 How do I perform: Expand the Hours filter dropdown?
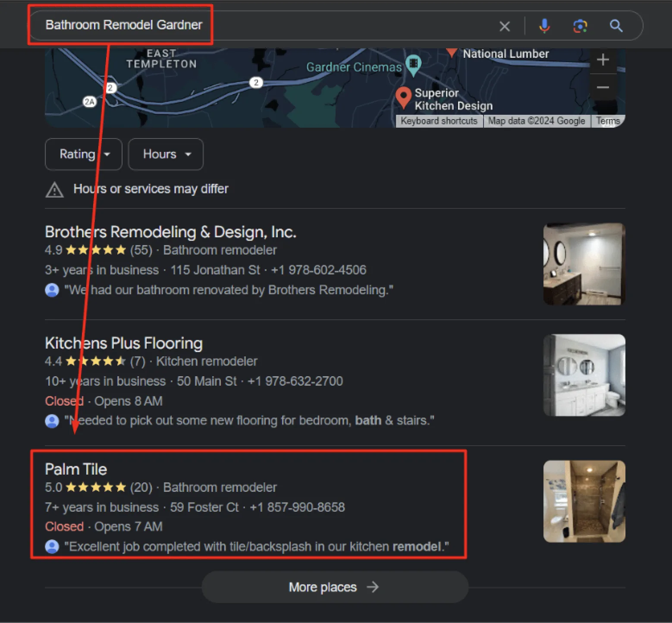click(x=166, y=154)
